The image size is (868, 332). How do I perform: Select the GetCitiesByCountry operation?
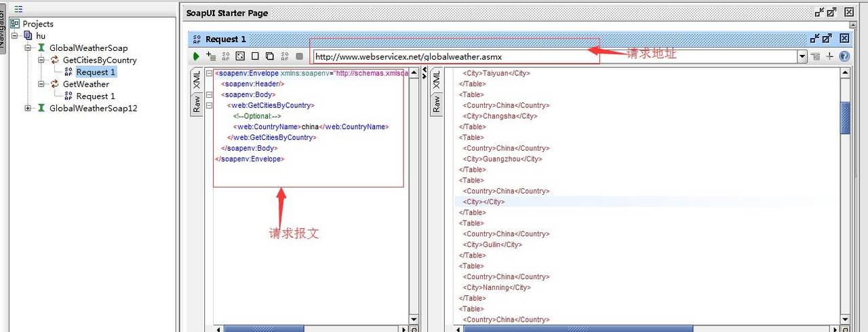(x=100, y=60)
